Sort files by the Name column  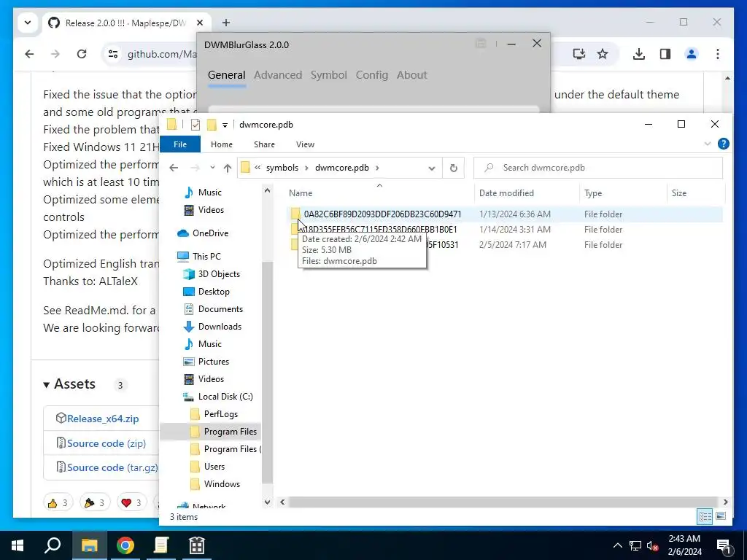[301, 192]
